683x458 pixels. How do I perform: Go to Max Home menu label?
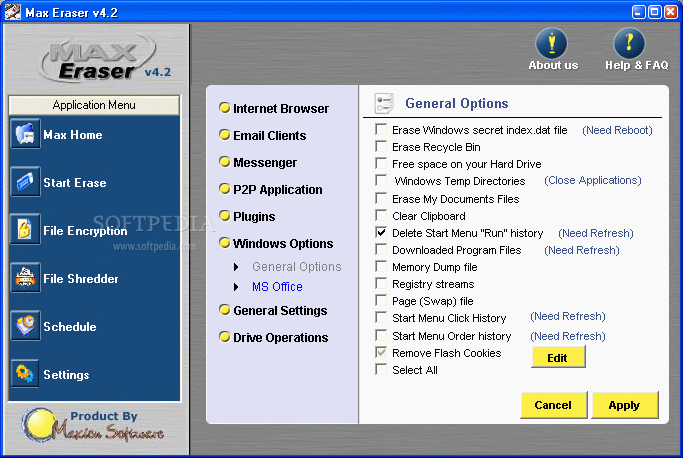tap(73, 135)
